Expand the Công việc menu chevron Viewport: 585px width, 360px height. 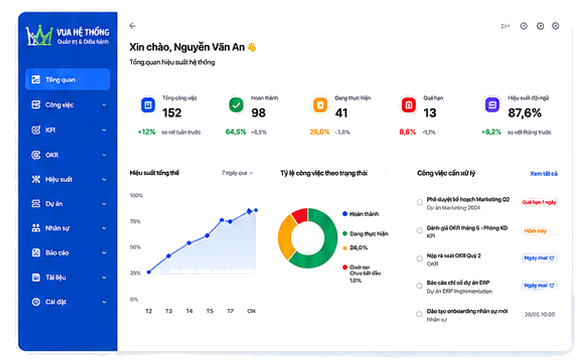click(x=104, y=105)
